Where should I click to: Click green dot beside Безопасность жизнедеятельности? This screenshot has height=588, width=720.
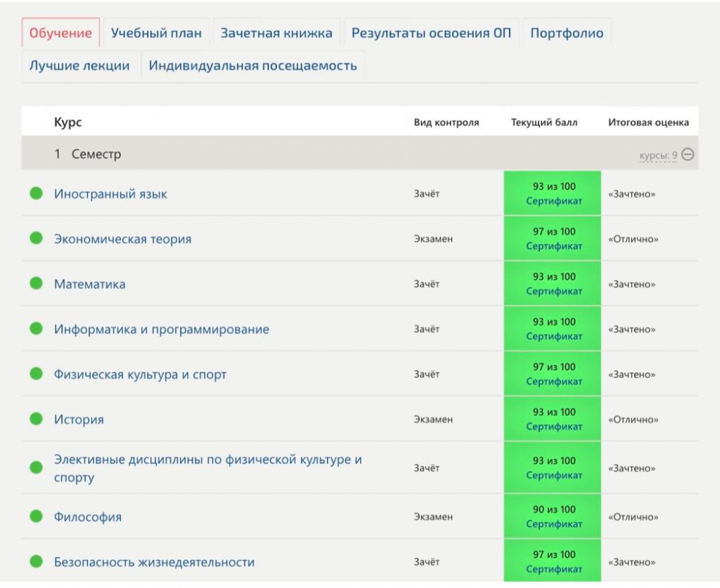click(36, 561)
